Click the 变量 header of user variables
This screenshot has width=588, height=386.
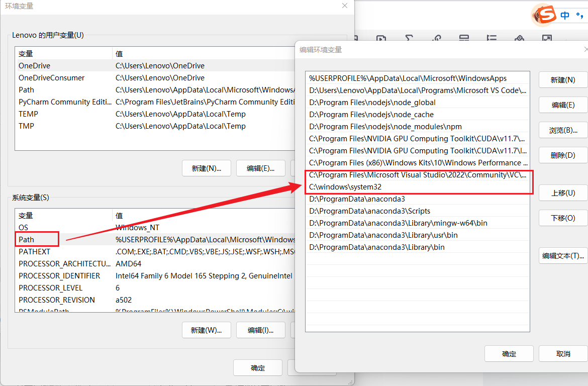pos(64,54)
